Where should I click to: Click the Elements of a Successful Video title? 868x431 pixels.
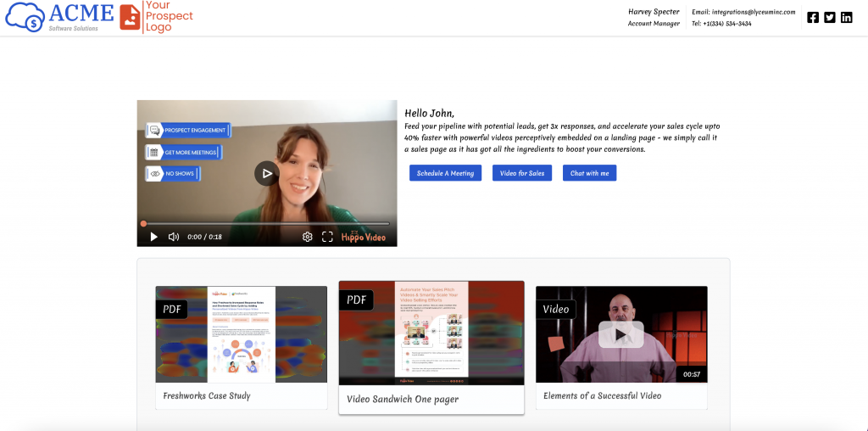pyautogui.click(x=603, y=396)
